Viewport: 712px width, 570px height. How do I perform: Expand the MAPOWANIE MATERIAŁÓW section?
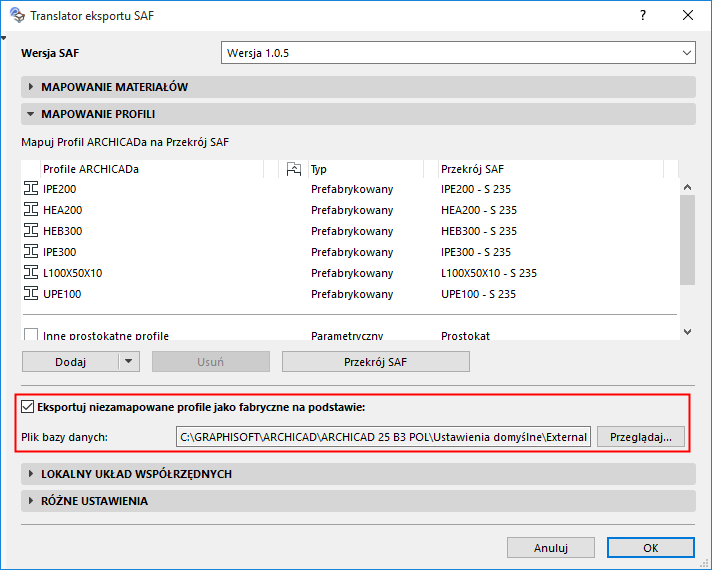point(358,87)
